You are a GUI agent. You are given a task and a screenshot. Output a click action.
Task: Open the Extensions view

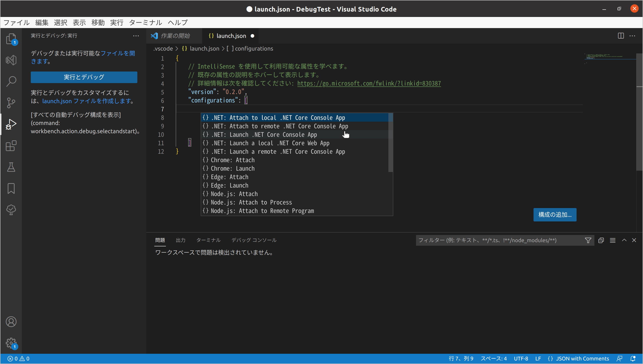pos(11,146)
